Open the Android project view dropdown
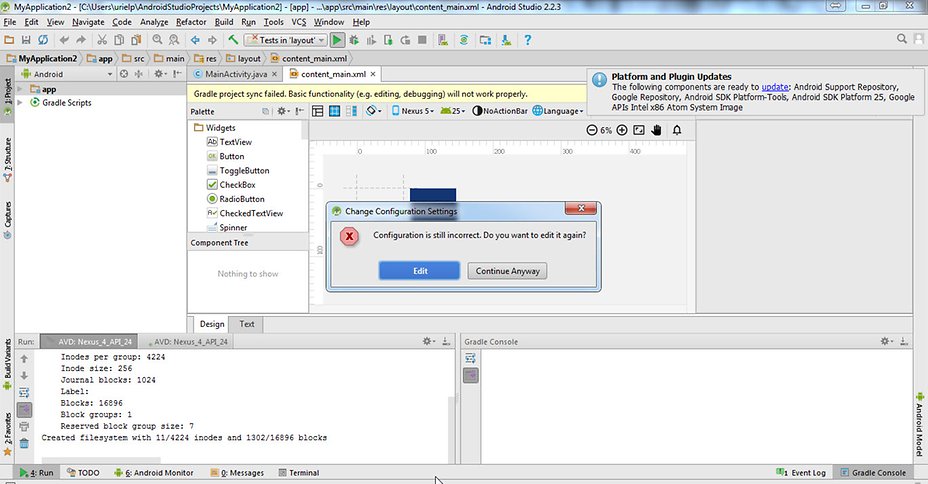 coord(66,74)
